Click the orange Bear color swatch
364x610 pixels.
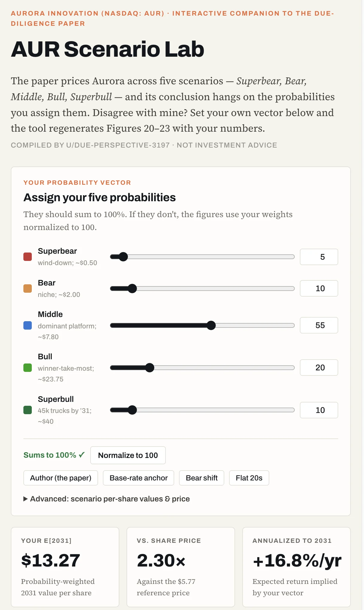(28, 289)
